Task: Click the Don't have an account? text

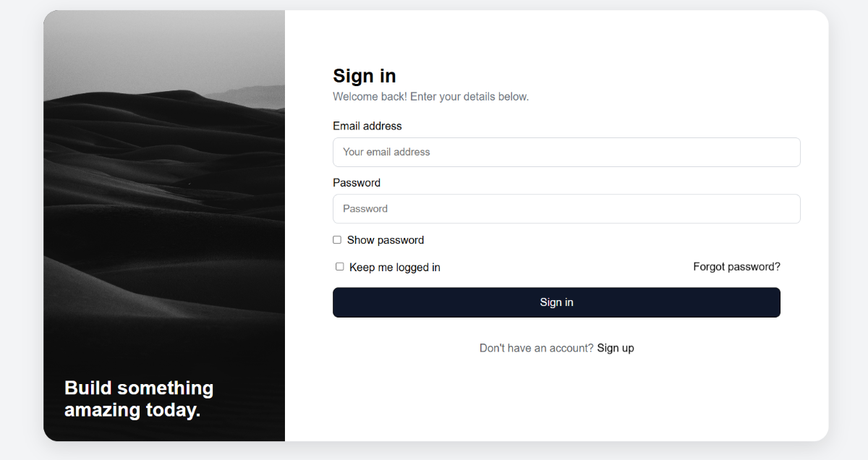Action: point(536,348)
